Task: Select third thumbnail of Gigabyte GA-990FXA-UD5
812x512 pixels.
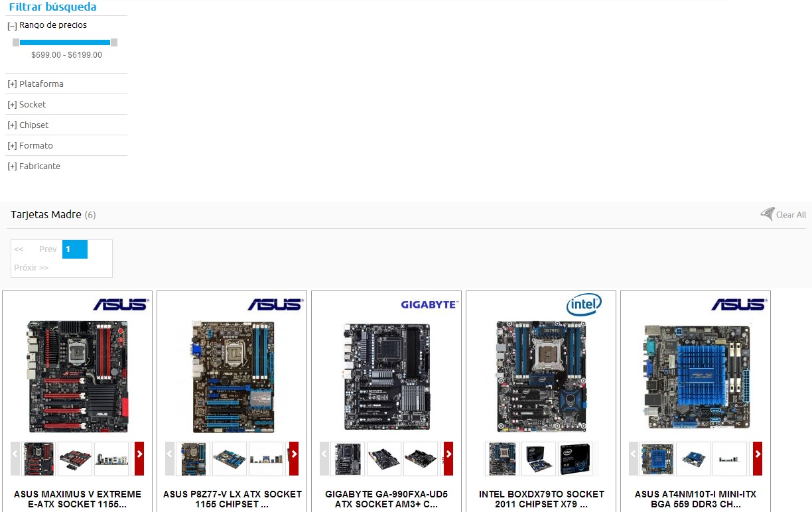Action: pos(421,459)
